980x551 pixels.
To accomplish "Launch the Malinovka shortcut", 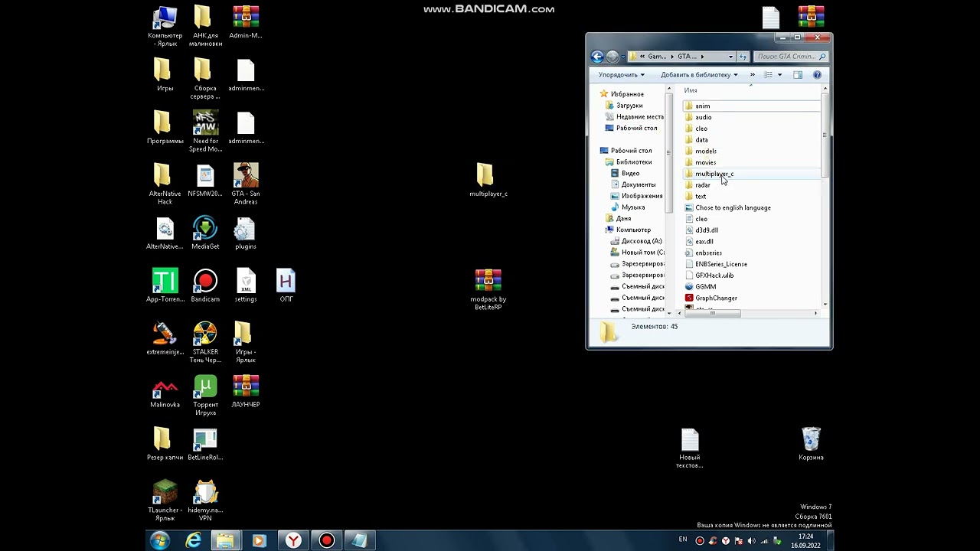I will pos(165,392).
